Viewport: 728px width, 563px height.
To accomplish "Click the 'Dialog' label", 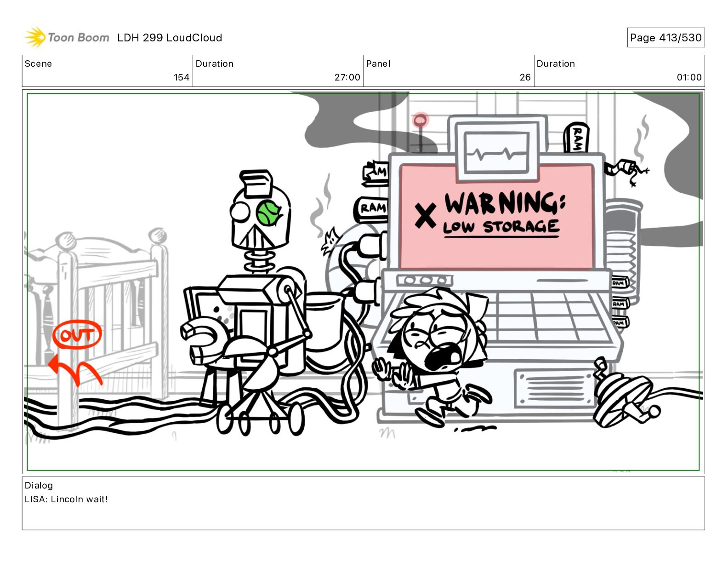I will click(x=39, y=485).
